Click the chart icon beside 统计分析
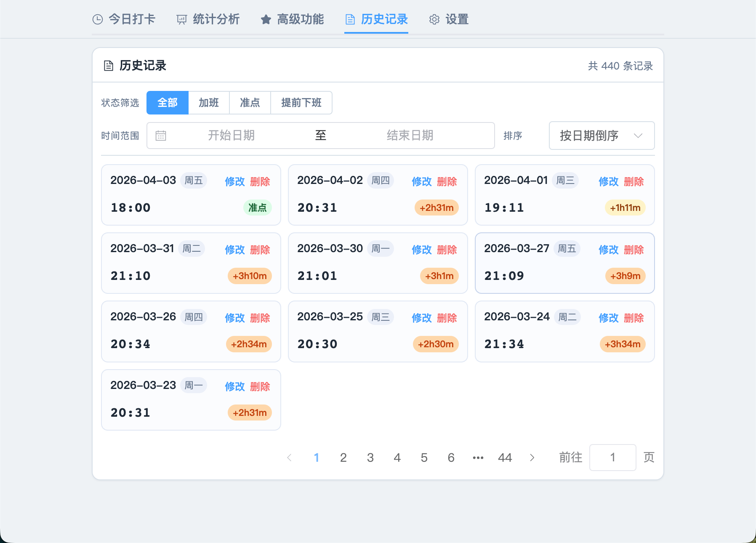 coord(181,19)
